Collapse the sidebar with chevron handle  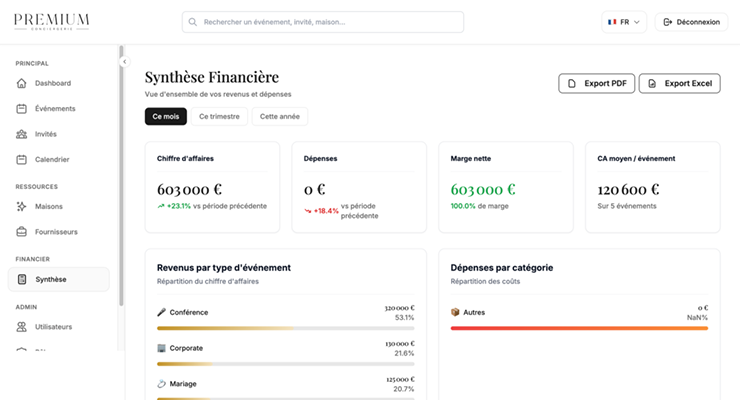[x=124, y=62]
